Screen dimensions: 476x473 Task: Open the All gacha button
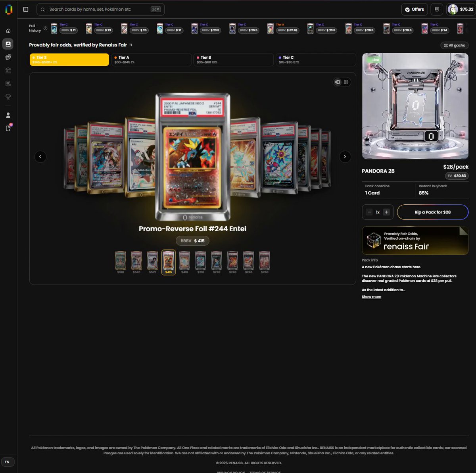pyautogui.click(x=455, y=45)
